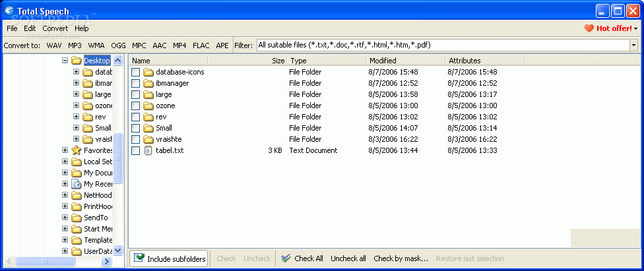Open the Filter dropdown arrow
The width and height of the screenshot is (644, 271).
coord(633,45)
